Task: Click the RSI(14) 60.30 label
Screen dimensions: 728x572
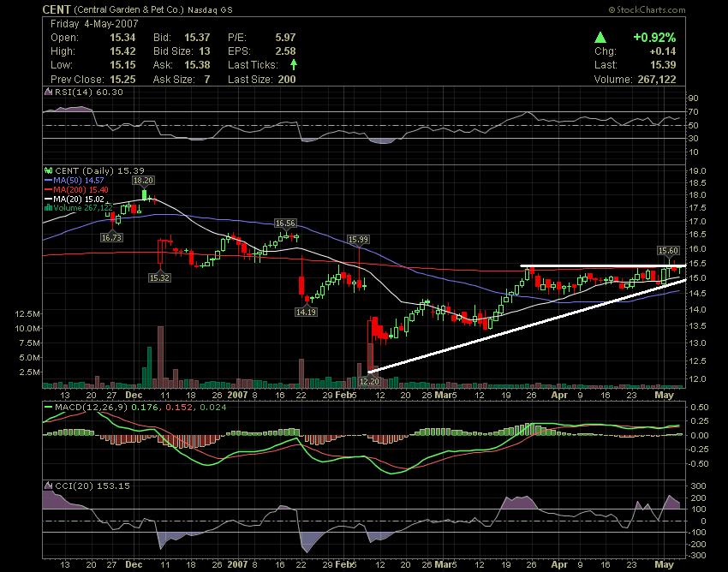Action: point(89,92)
